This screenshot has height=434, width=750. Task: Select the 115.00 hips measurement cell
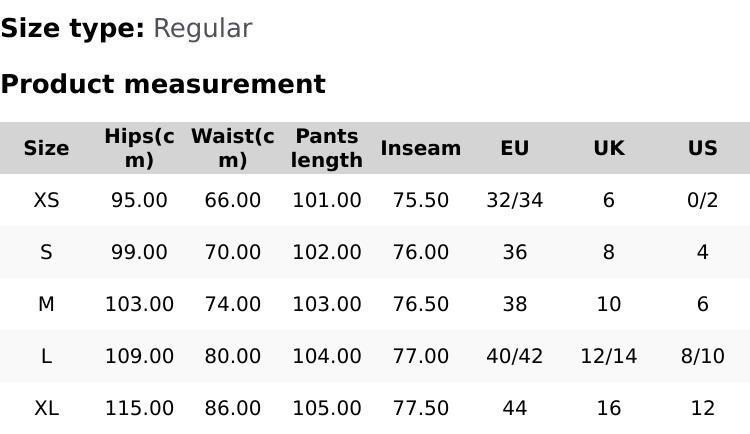139,409
